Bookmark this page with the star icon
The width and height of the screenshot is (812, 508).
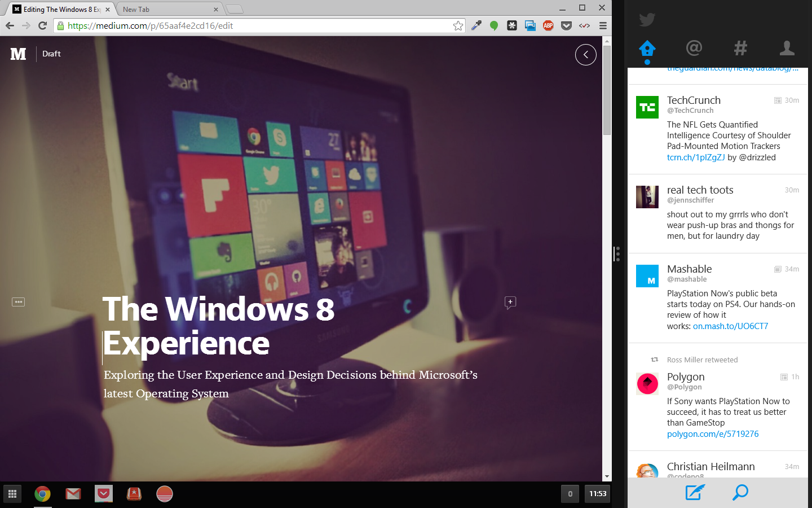click(458, 25)
